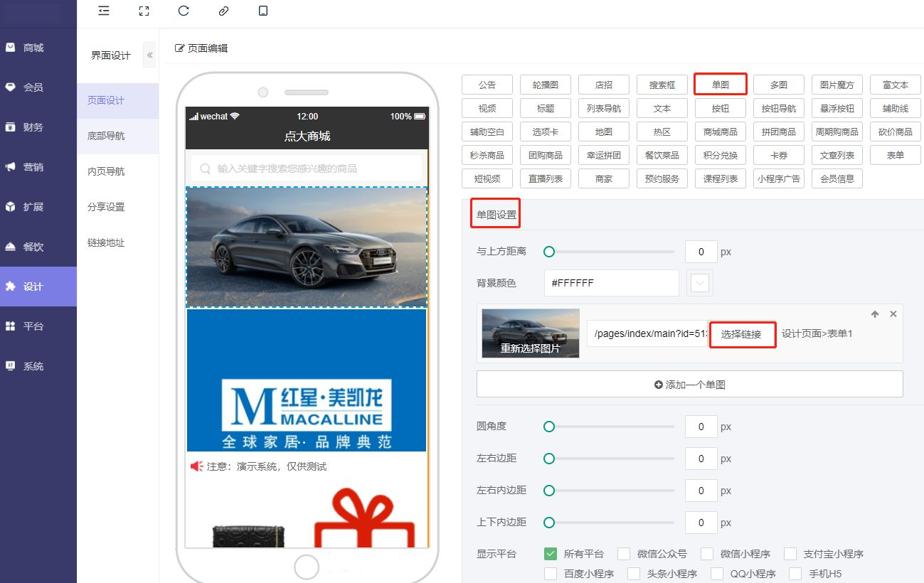Screen dimensions: 924x583
Task: Collapse the sidebar menu icon
Action: [x=104, y=11]
